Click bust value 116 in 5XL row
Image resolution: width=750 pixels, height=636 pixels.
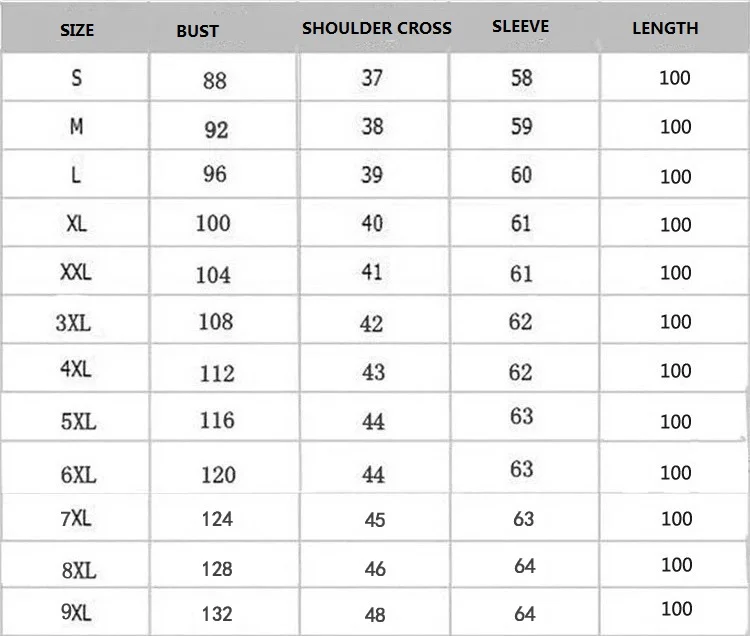pyautogui.click(x=217, y=420)
